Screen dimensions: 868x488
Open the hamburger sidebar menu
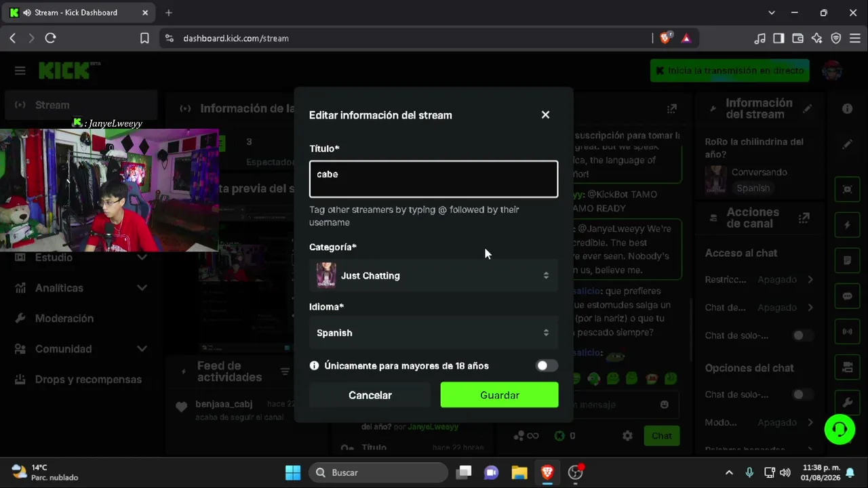click(x=20, y=70)
